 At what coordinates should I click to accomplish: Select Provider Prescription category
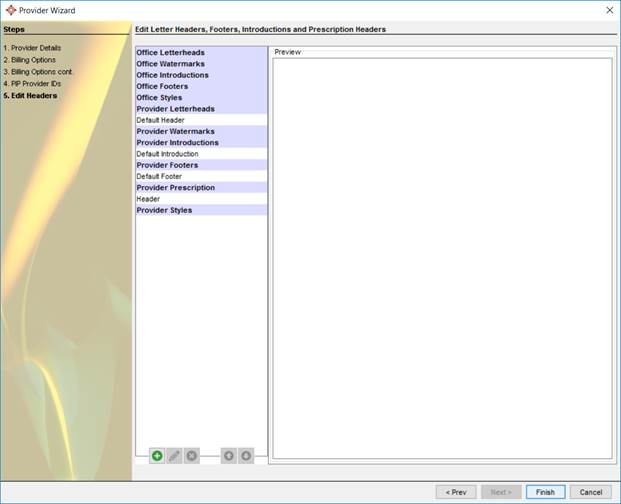[201, 188]
